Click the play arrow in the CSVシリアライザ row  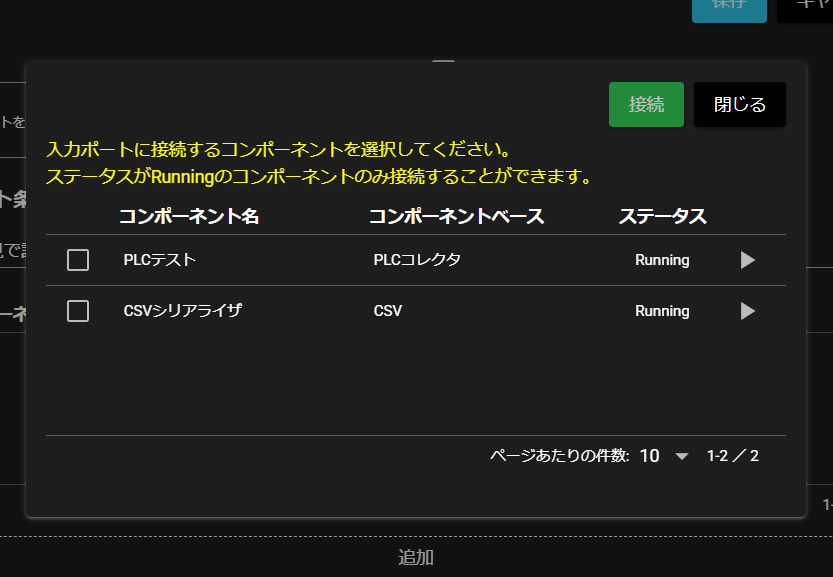pos(747,311)
